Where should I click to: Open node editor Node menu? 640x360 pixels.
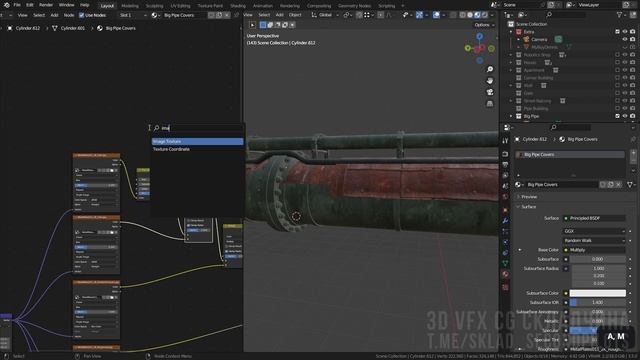[x=69, y=16]
